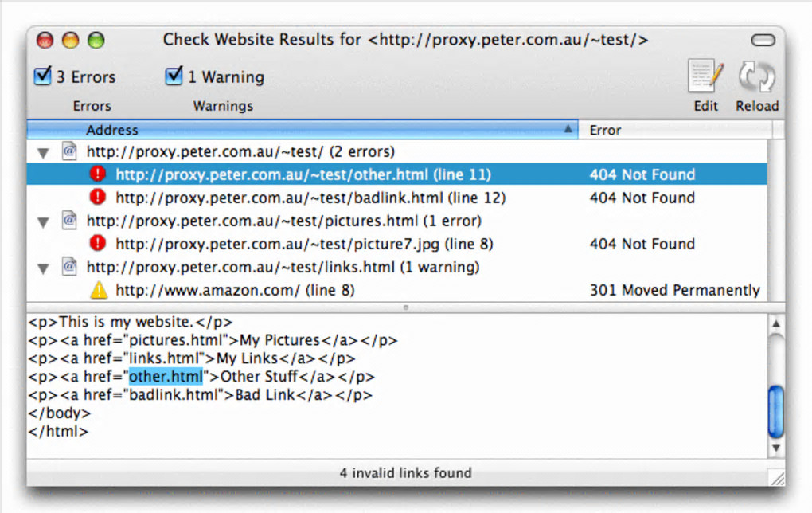
Task: Collapse the ~test/ (2 errors) group
Action: (x=43, y=152)
